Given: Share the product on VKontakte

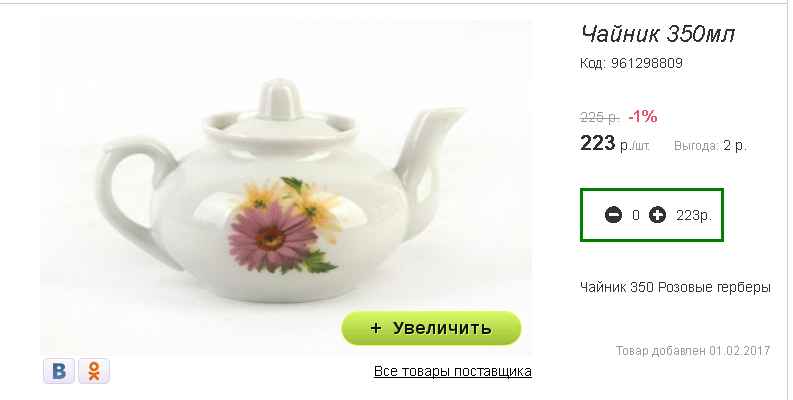Looking at the screenshot, I should tap(59, 371).
